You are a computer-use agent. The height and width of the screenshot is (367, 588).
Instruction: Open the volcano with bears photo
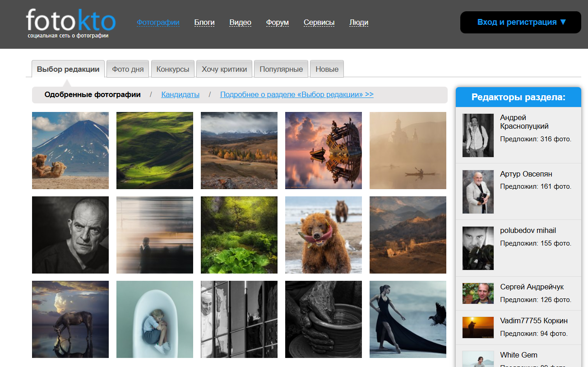(x=70, y=150)
